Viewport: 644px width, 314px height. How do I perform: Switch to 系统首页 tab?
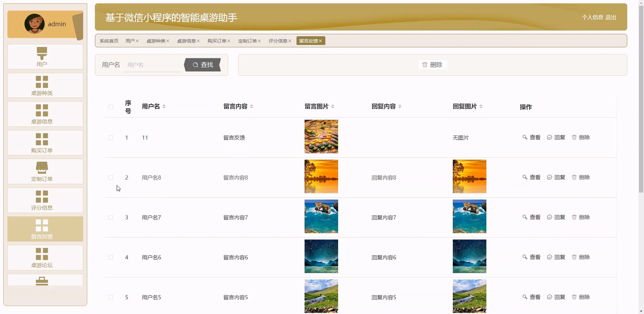point(109,41)
